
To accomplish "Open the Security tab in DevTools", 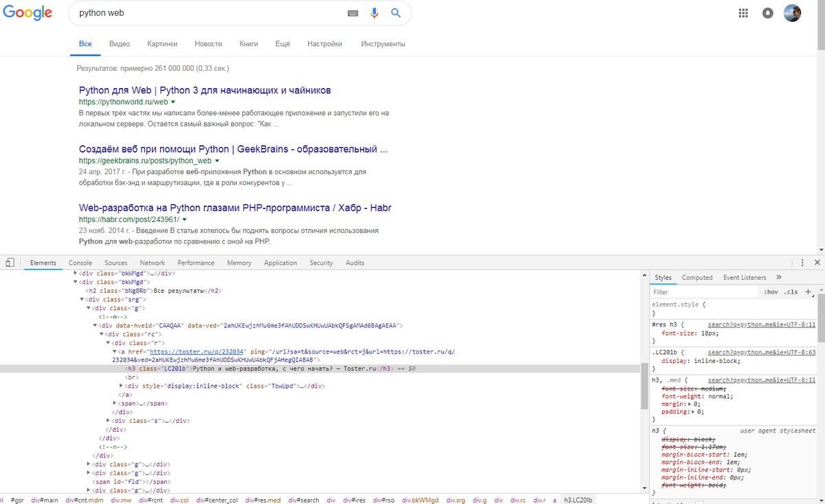I will (x=321, y=263).
